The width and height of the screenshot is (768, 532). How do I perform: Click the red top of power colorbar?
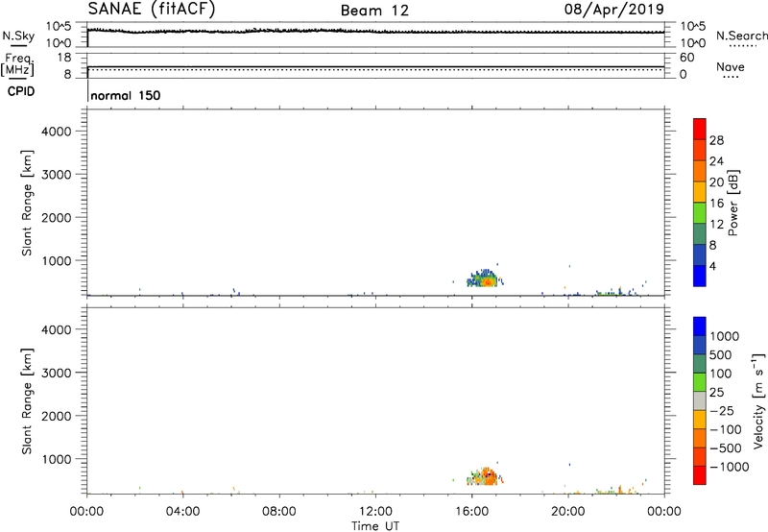[700, 129]
